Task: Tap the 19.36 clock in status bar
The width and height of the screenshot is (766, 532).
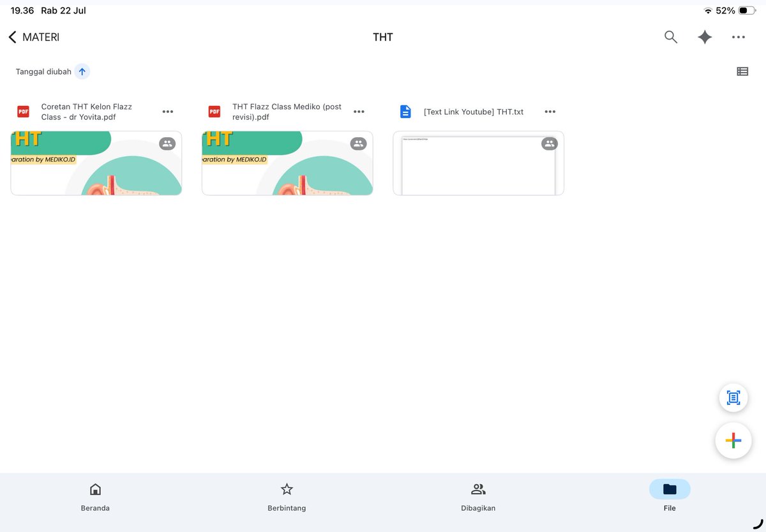Action: [22, 11]
